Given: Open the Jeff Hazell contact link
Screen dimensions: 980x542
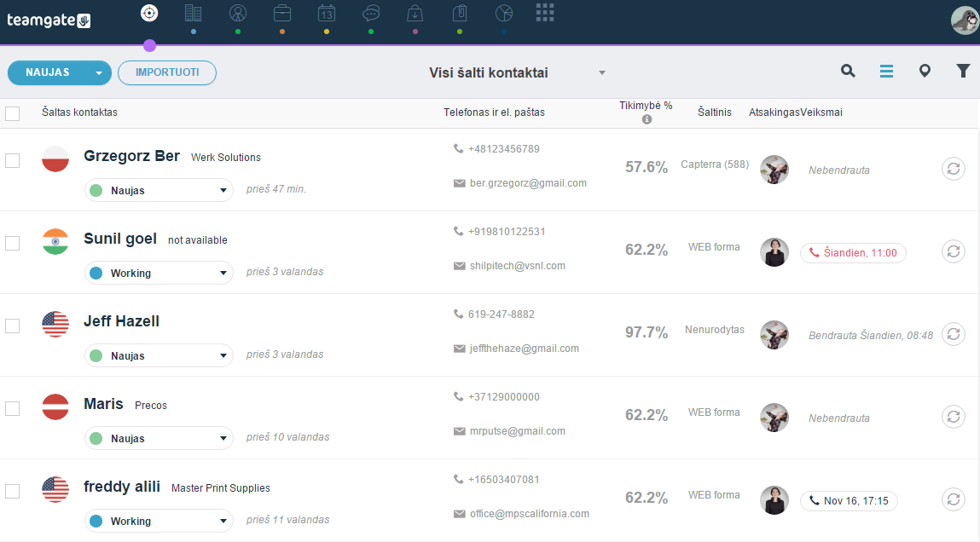Looking at the screenshot, I should point(121,321).
